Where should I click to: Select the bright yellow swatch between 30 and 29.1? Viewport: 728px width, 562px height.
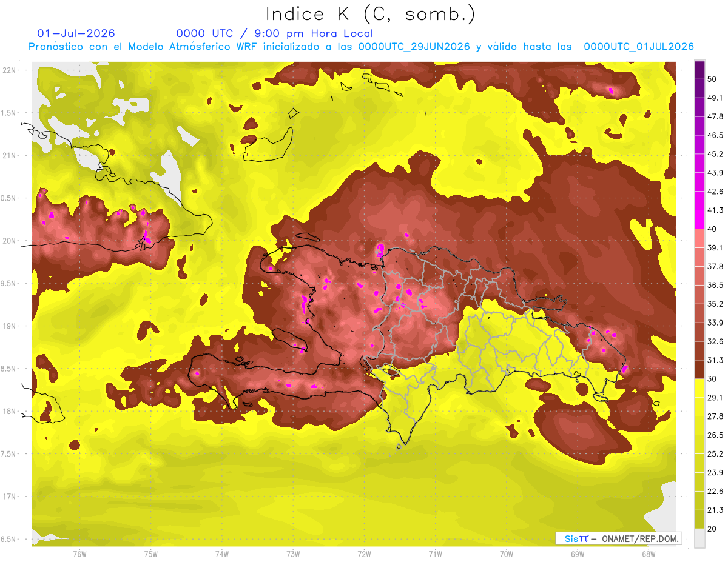(x=699, y=388)
